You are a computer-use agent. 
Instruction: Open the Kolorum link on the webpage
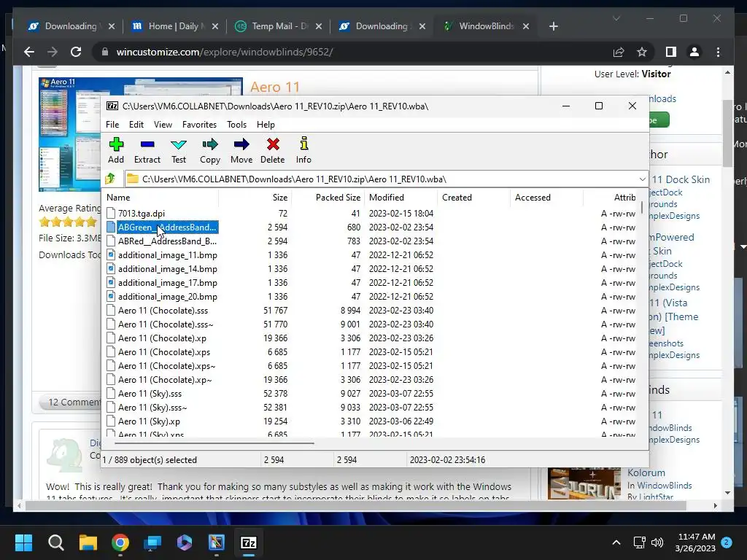point(646,472)
